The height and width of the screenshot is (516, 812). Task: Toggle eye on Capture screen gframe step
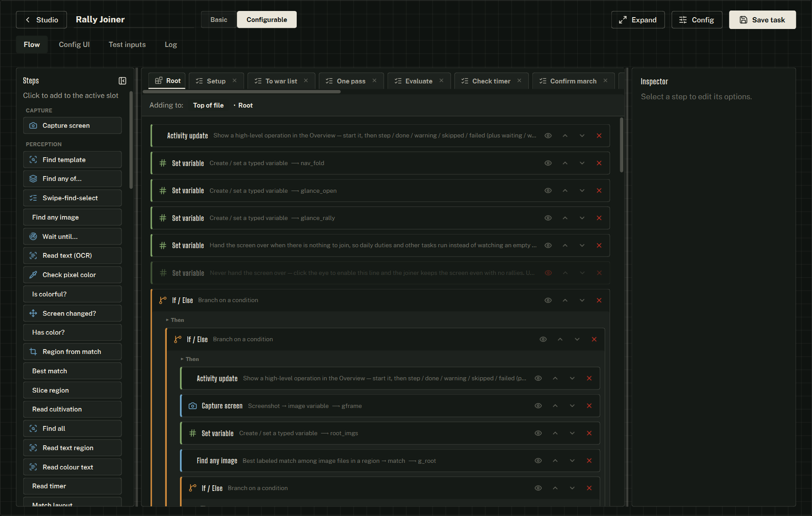[x=538, y=406]
